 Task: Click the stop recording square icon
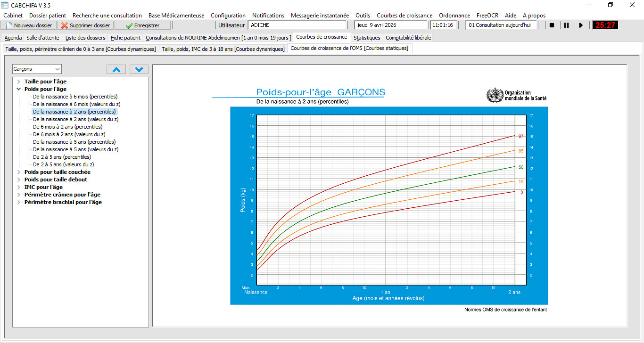pos(552,25)
